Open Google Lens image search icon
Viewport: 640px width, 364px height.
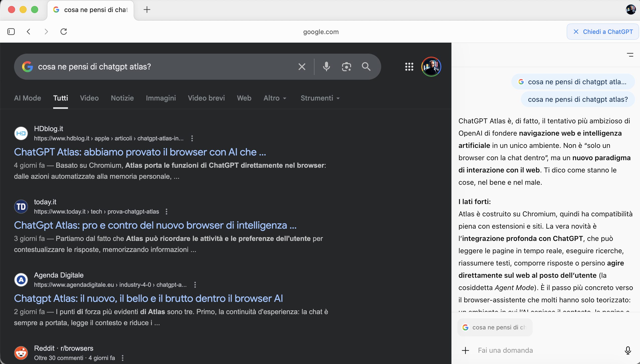click(346, 67)
